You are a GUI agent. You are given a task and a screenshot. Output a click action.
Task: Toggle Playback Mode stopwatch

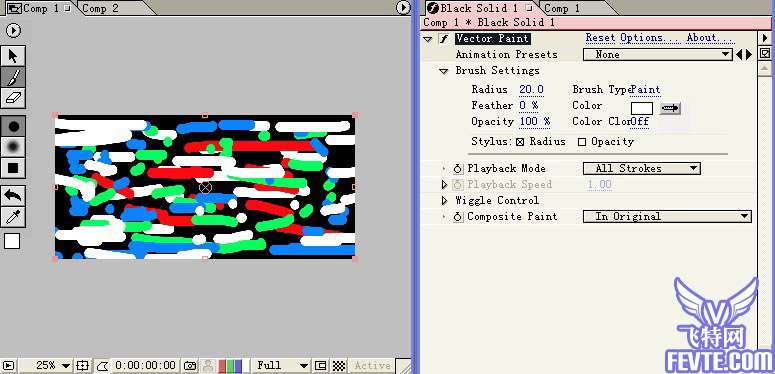point(458,169)
